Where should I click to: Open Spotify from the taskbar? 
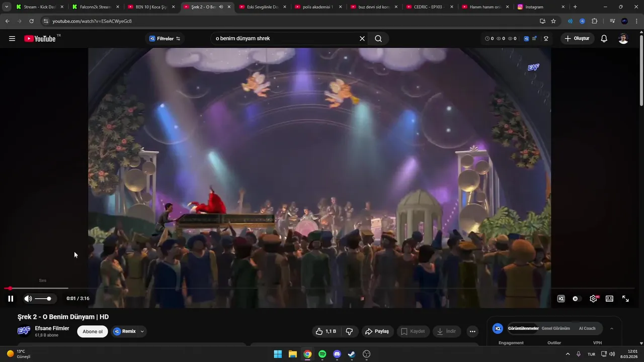(x=323, y=354)
